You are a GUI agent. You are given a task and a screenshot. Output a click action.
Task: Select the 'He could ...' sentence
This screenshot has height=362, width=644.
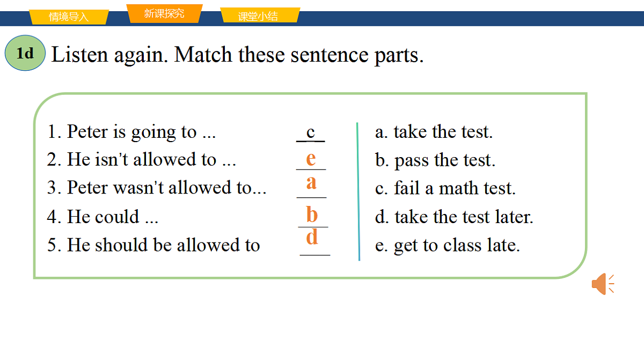click(103, 217)
